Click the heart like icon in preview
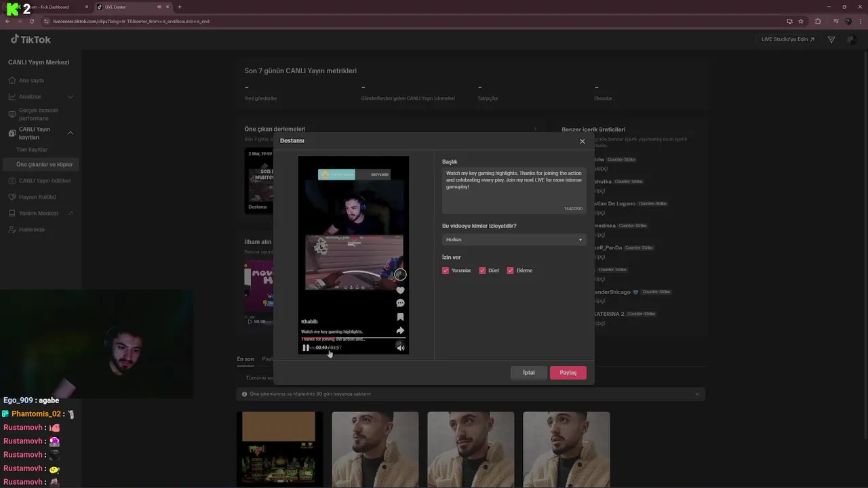The width and height of the screenshot is (868, 488). pos(400,290)
